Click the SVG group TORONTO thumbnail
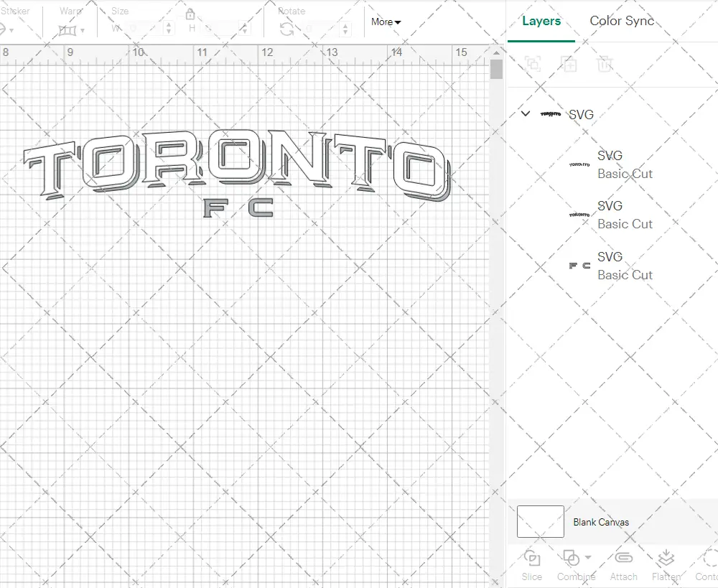The width and height of the screenshot is (718, 588). coord(551,114)
